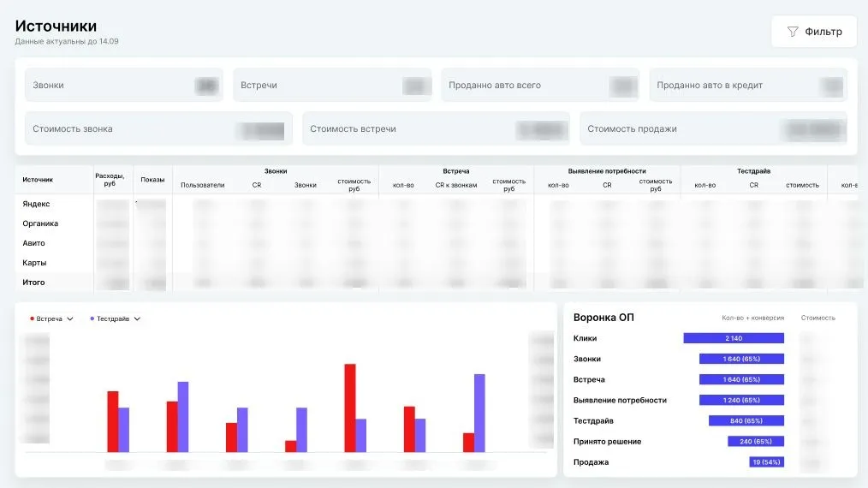Screen dimensions: 868x488
Task: Click the Стоимость звонка metric card
Action: [158, 129]
